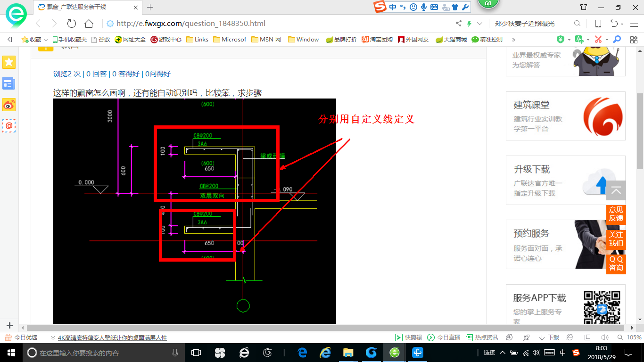
Task: Go to the browser home page icon
Action: (x=89, y=24)
